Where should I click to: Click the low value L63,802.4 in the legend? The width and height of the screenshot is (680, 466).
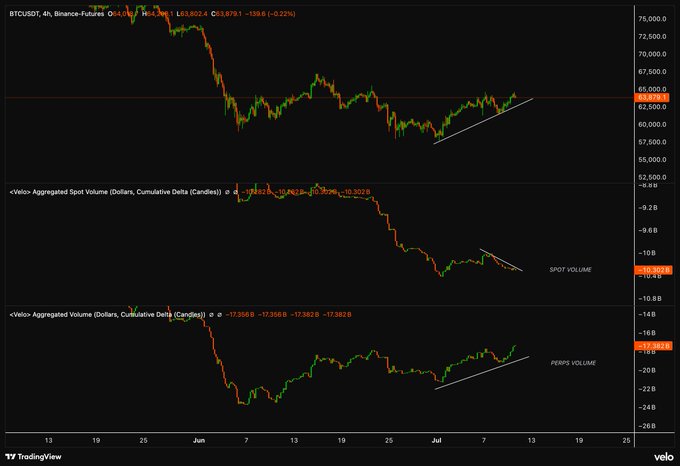click(192, 14)
